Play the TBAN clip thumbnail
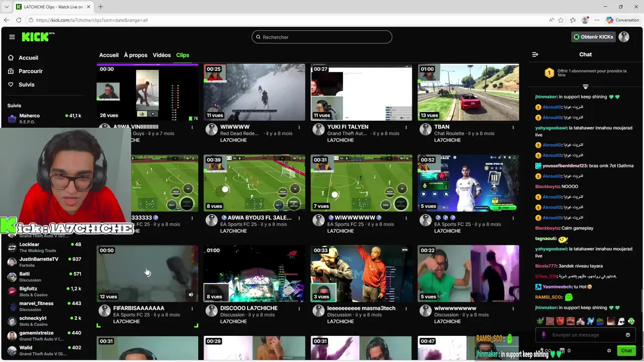644x362 pixels. click(x=468, y=92)
